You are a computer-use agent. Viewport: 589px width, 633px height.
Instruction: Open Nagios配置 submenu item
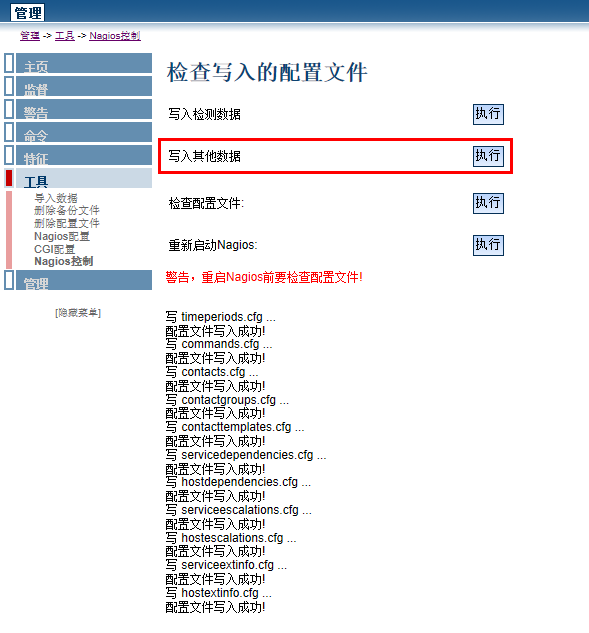62,236
